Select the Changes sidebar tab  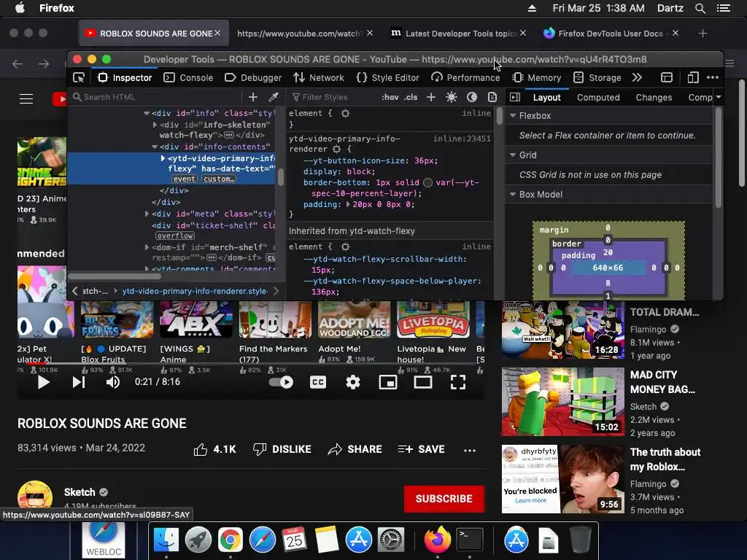point(654,97)
